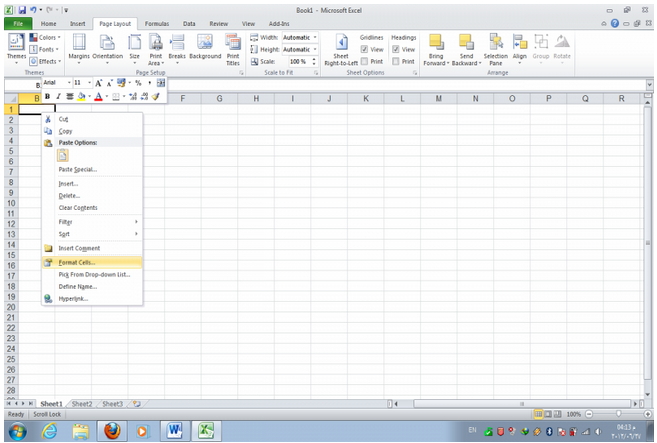Switch to the Formulas ribbon tab
The width and height of the screenshot is (657, 443).
click(x=156, y=22)
